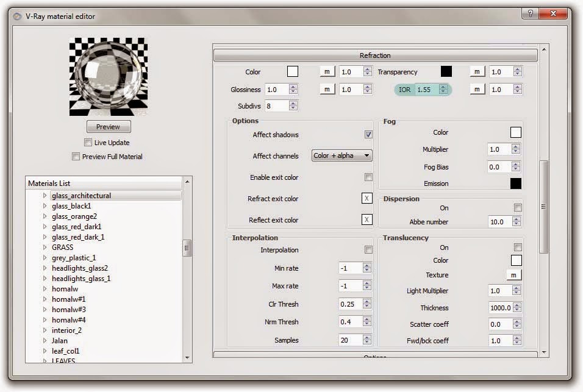This screenshot has width=583, height=392.
Task: Expand the glass_black1 material node
Action: (45, 206)
